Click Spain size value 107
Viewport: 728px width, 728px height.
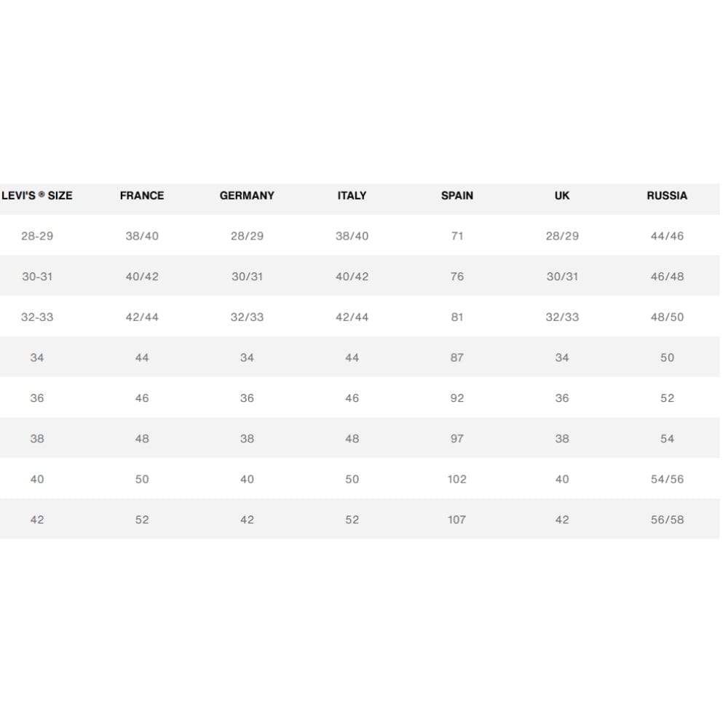[457, 520]
